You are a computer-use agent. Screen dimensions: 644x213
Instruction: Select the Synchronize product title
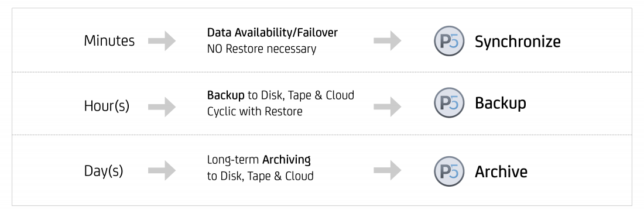coord(518,42)
